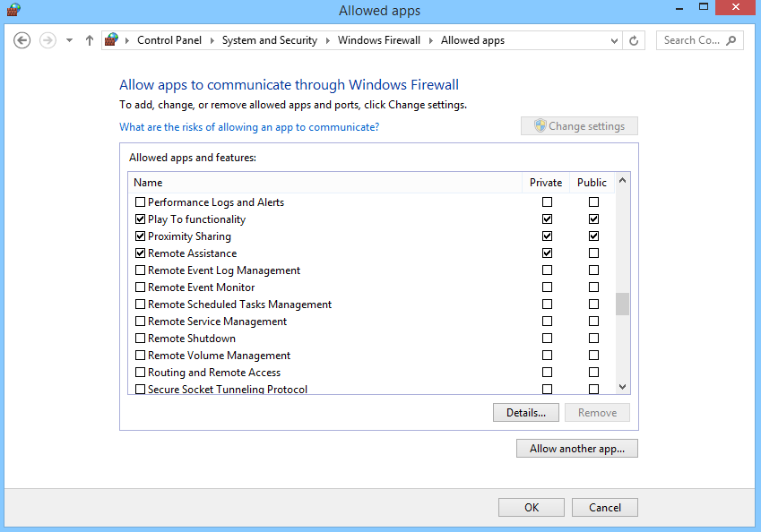Viewport: 761px width, 532px height.
Task: Cancel the dialog changes
Action: coord(605,507)
